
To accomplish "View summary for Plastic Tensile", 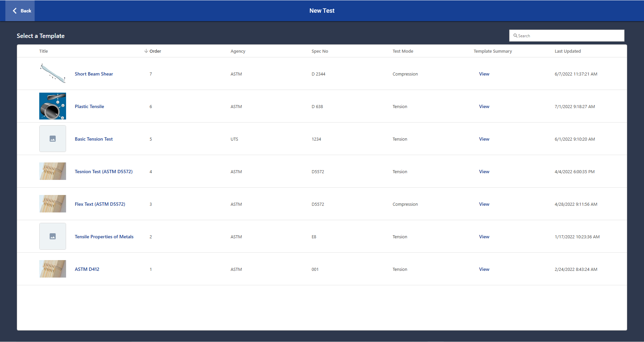I will [484, 106].
